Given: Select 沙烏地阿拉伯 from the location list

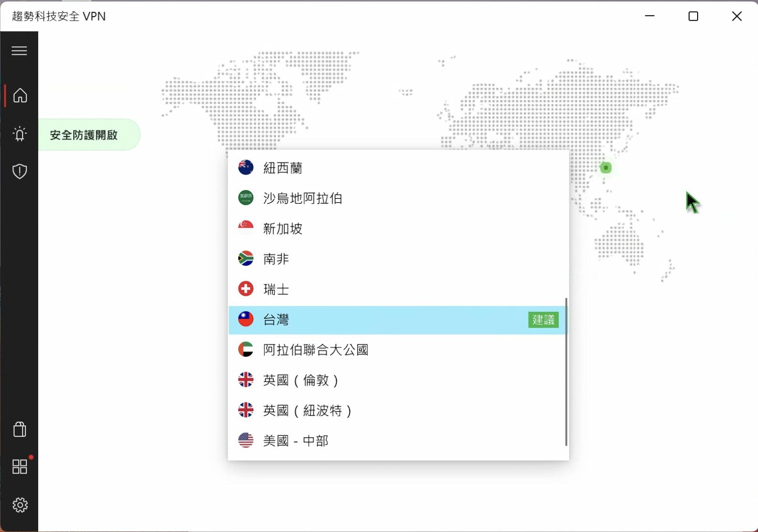Looking at the screenshot, I should pos(397,198).
